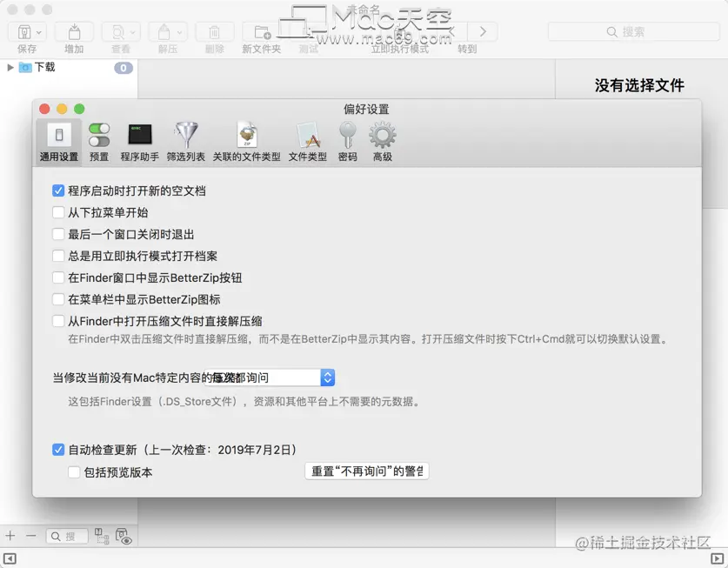Uncheck 程序启动时打开新的空文档
Viewport: 728px width, 568px height.
tap(58, 190)
